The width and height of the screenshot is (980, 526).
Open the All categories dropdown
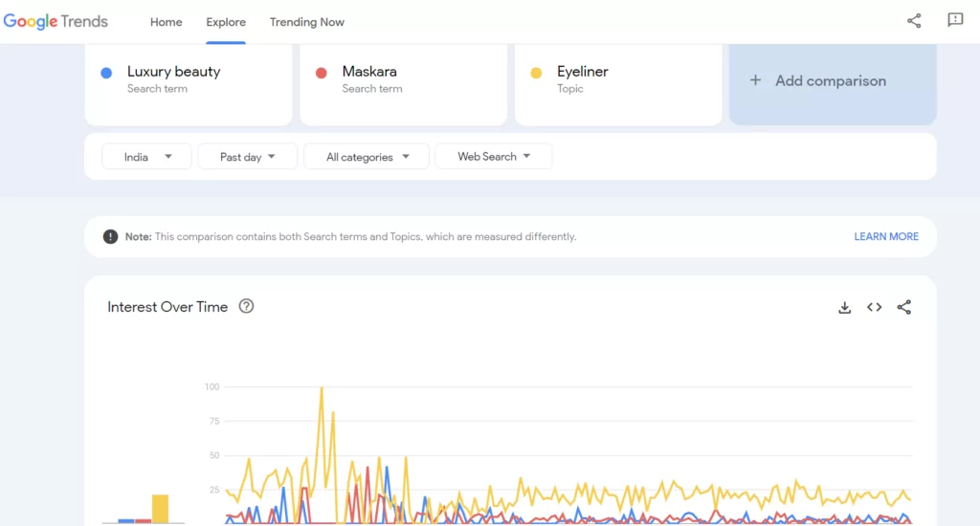click(367, 157)
